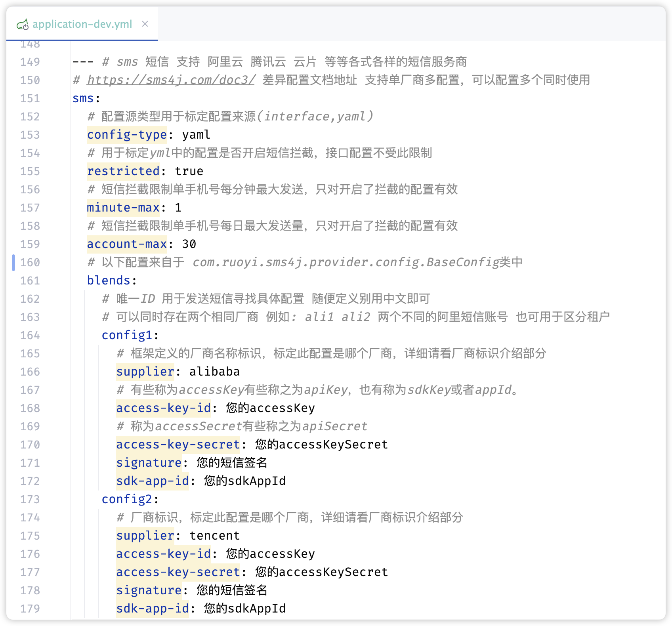
Task: Click the true value of restricted
Action: click(189, 171)
